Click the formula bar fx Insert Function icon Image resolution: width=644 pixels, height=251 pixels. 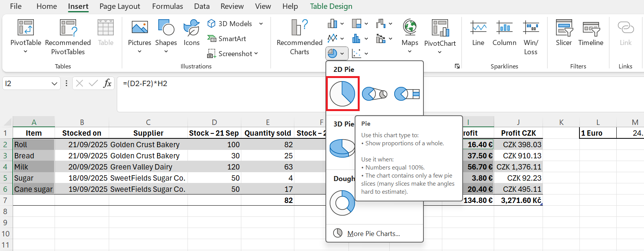(107, 83)
